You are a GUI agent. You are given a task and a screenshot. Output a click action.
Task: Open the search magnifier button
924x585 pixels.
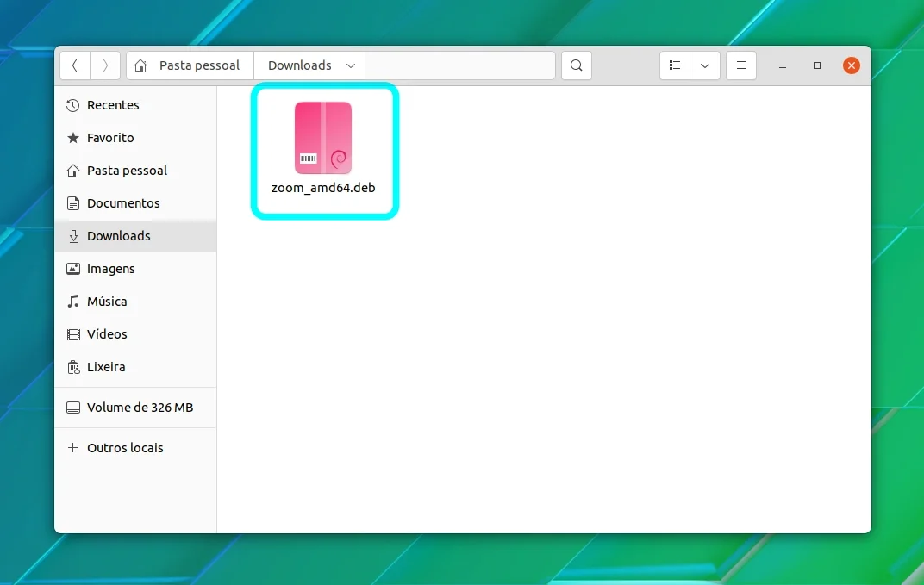tap(577, 65)
